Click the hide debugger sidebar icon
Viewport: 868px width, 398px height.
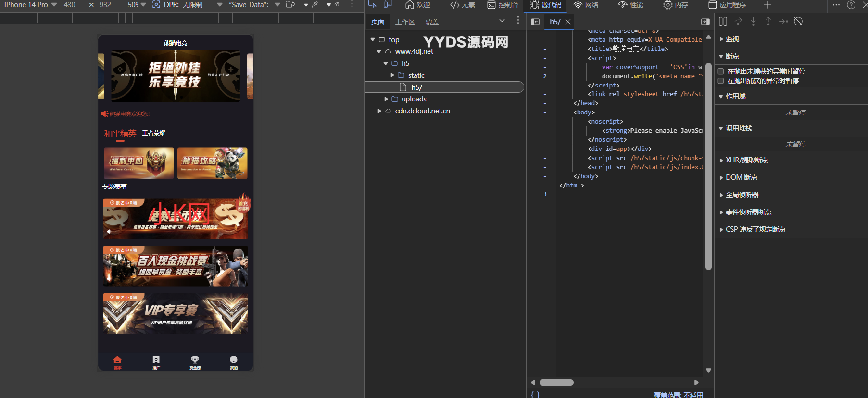[705, 22]
